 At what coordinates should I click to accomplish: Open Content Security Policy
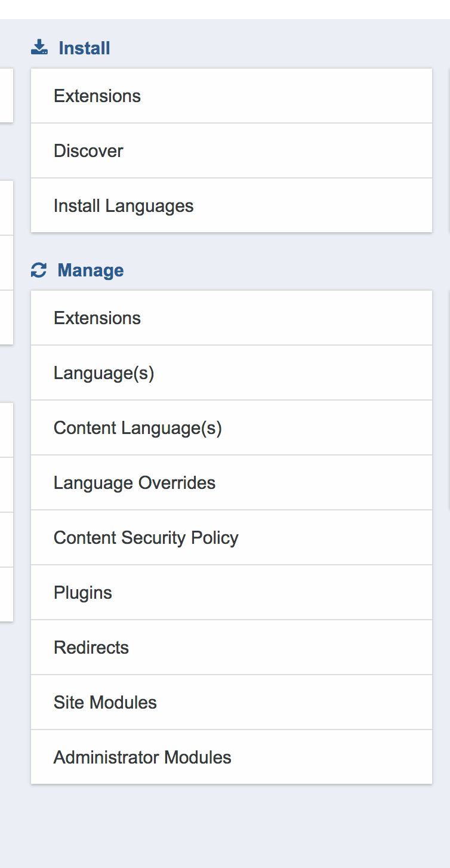232,538
